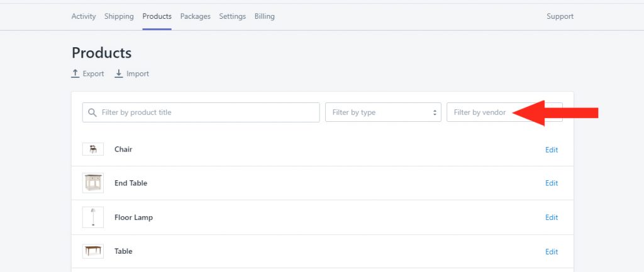This screenshot has width=644, height=272.
Task: Open the Settings tab
Action: tap(233, 16)
